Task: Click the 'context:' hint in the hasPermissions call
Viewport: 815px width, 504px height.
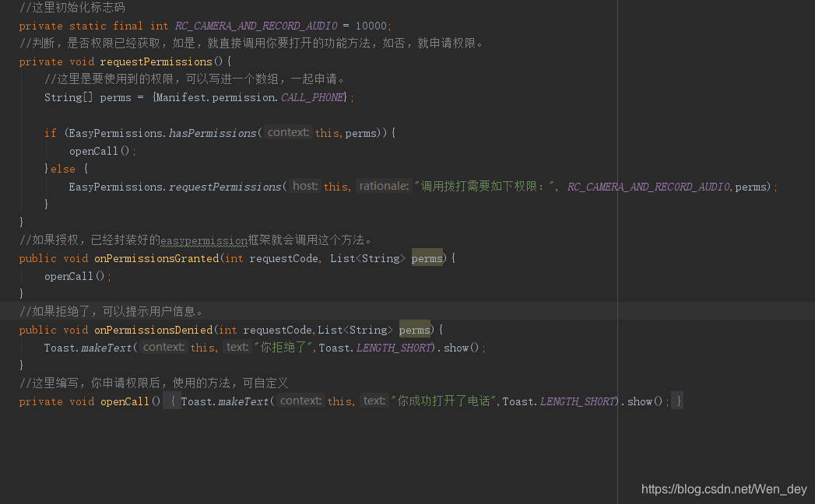Action: [288, 132]
